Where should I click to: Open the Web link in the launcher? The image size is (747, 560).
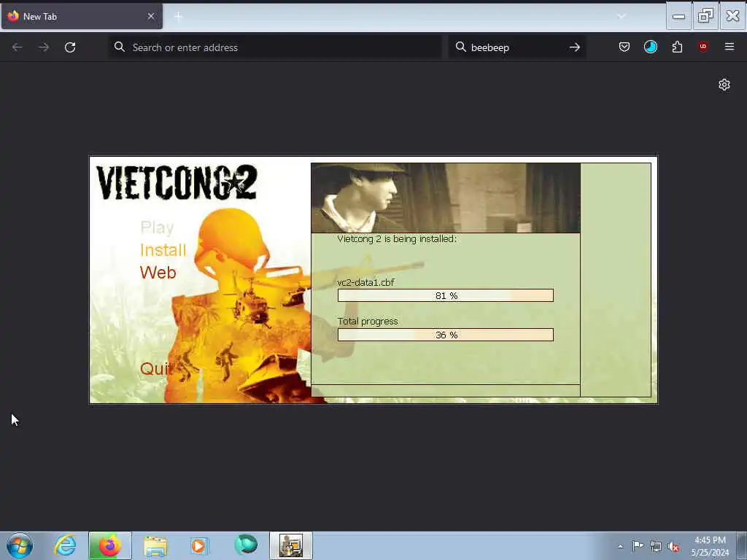pos(158,273)
